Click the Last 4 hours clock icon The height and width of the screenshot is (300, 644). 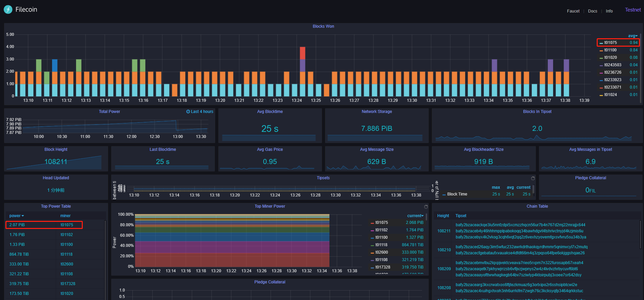tap(188, 112)
